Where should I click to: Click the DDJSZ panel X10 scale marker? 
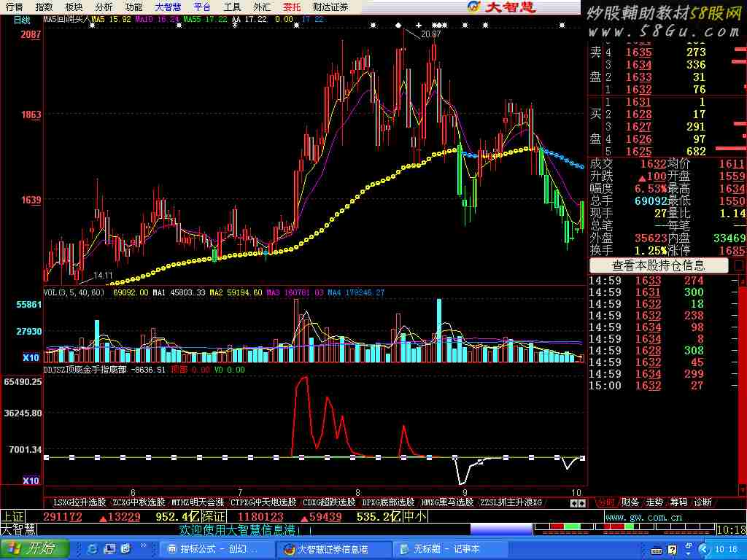coord(31,481)
